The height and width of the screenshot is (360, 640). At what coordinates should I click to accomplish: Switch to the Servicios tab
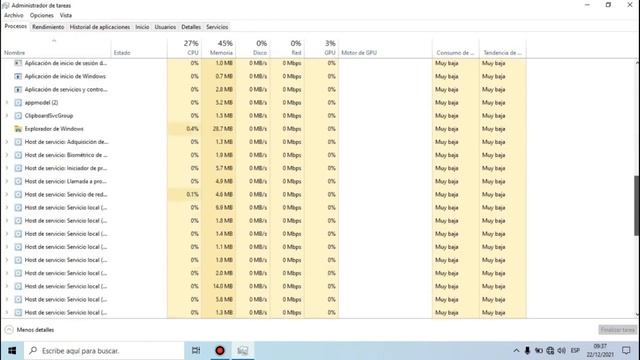coord(217,27)
